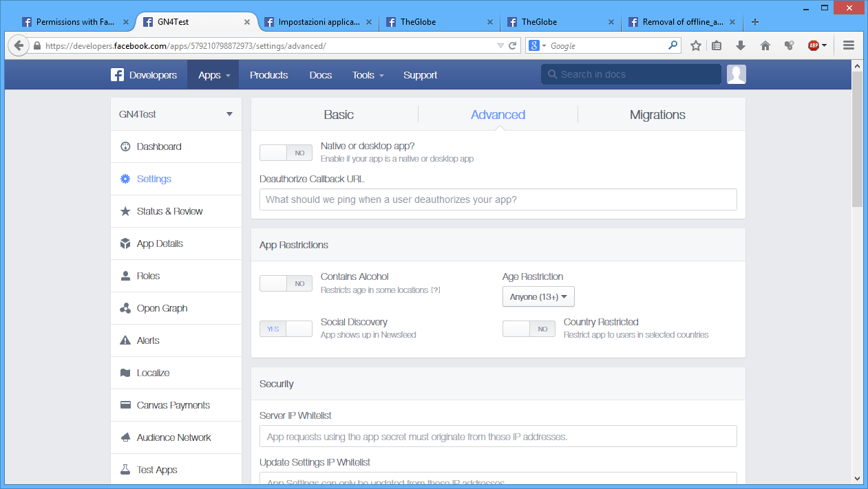868x489 pixels.
Task: Toggle the Contains Alcohol switch
Action: tap(286, 283)
